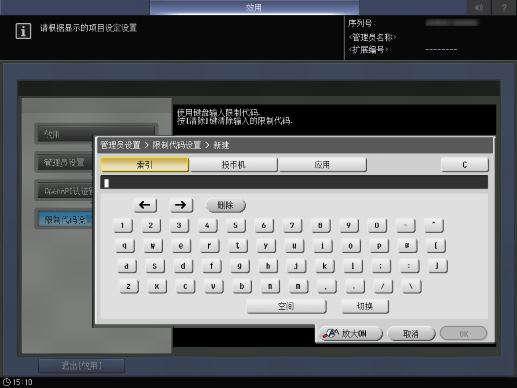The image size is (517, 388).
Task: Tap the q key
Action: click(125, 246)
